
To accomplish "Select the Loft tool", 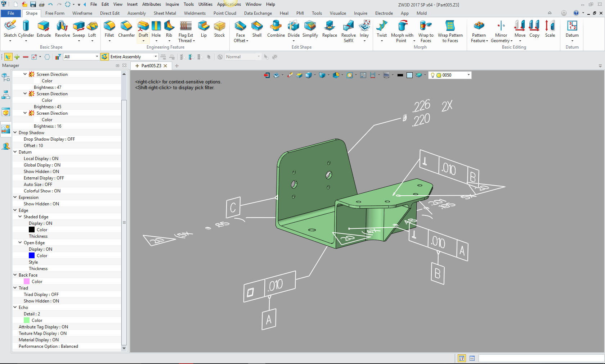I will point(92,29).
